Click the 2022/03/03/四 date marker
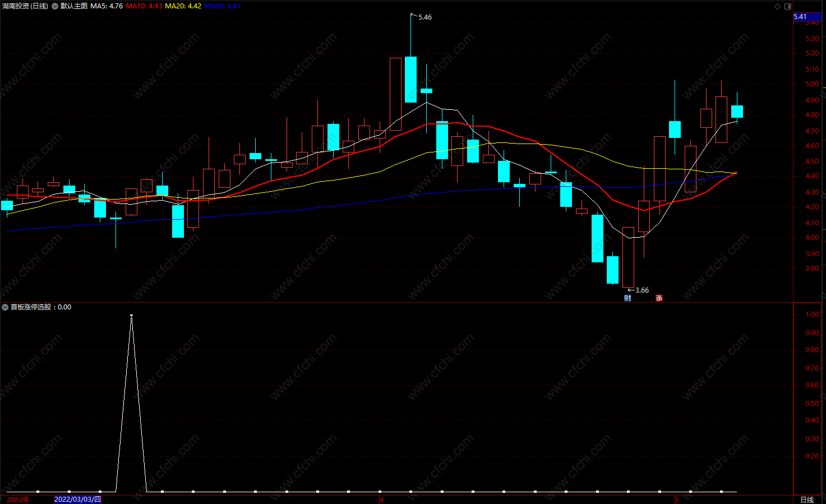The width and height of the screenshot is (826, 504). tap(77, 500)
